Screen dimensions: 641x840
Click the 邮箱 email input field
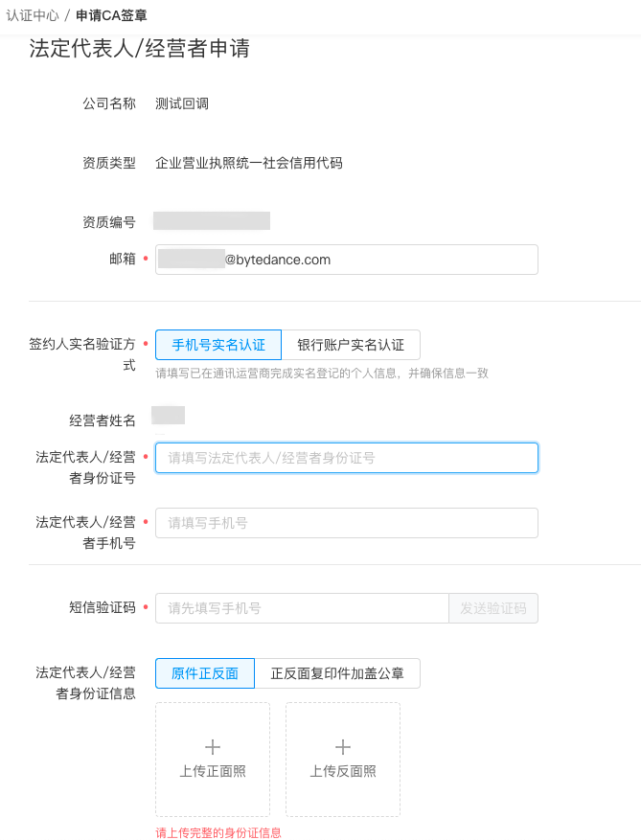click(347, 260)
